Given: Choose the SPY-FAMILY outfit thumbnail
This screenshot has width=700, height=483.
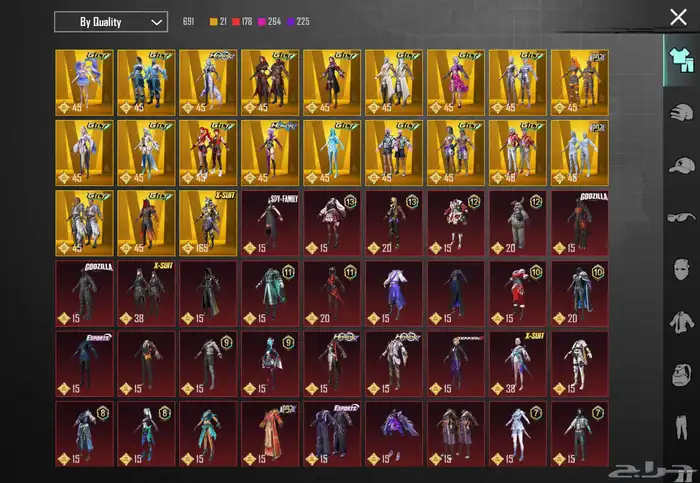Looking at the screenshot, I should (270, 222).
